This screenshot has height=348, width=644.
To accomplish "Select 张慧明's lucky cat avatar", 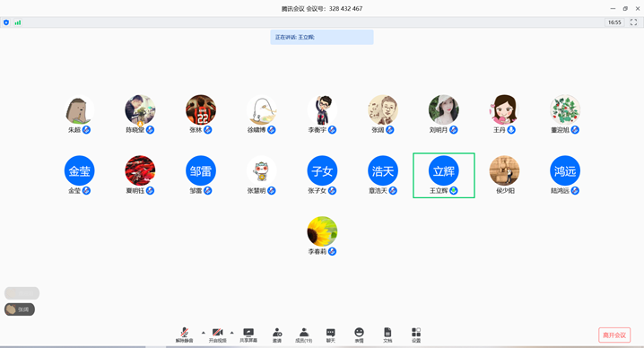I will tap(262, 170).
